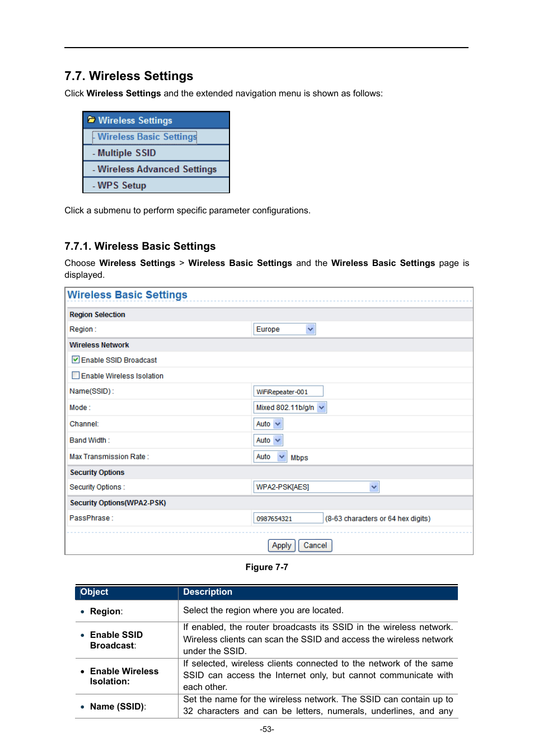Click the Wireless Settings menu header
This screenshot has width=534, height=756.
pyautogui.click(x=156, y=120)
